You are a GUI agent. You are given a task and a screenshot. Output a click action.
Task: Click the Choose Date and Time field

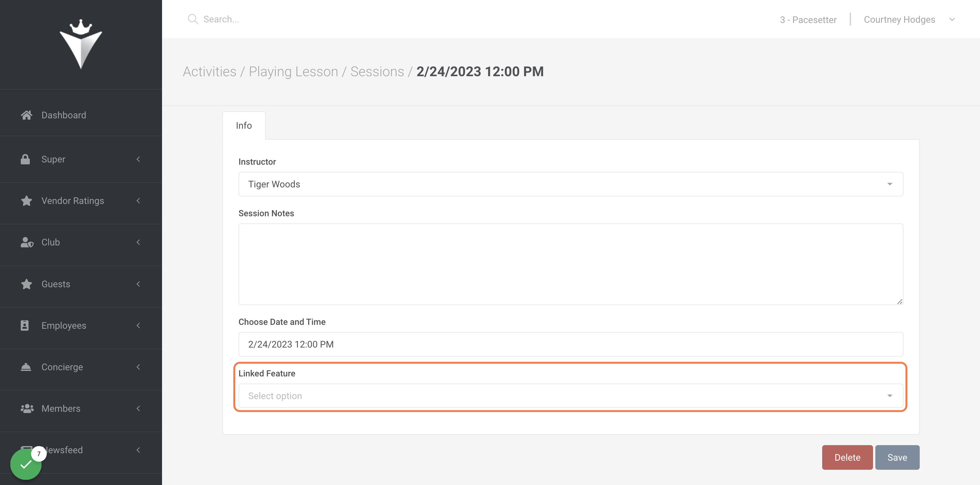[x=571, y=344]
